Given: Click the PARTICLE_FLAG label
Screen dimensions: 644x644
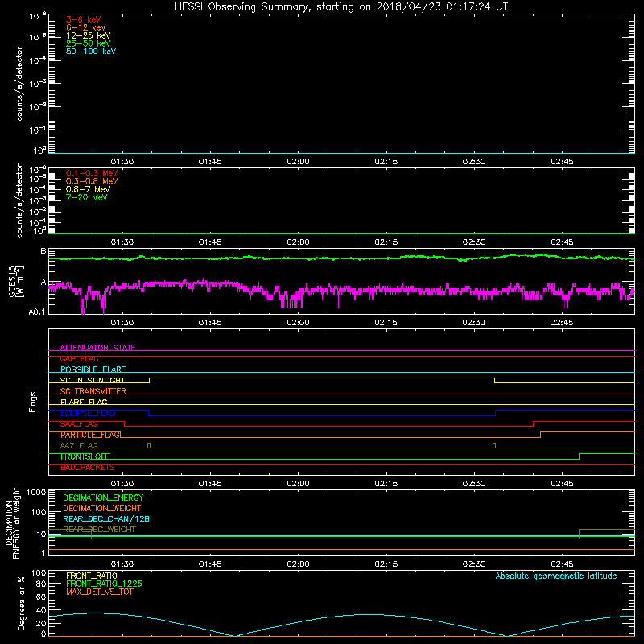Looking at the screenshot, I should pyautogui.click(x=90, y=435).
